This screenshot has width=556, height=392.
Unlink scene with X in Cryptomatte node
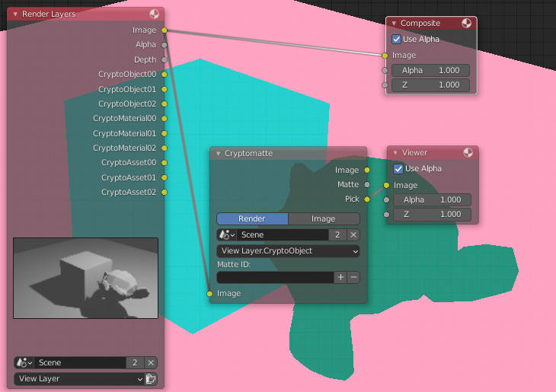353,234
